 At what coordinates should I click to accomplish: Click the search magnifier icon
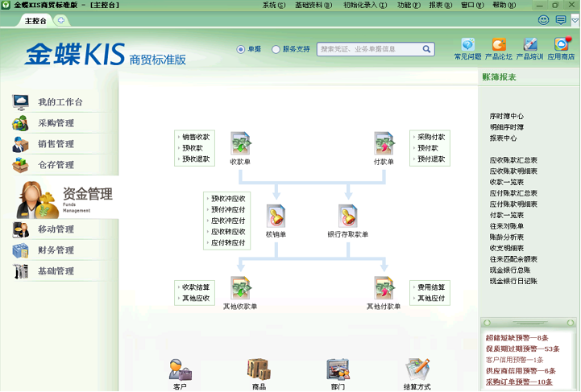click(426, 49)
